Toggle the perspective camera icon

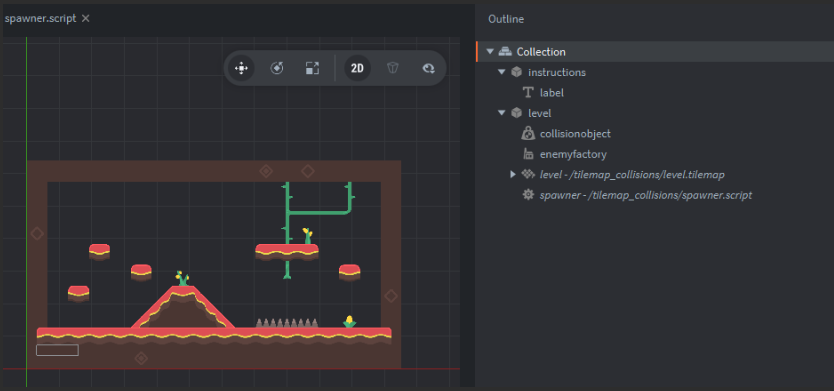tap(393, 68)
